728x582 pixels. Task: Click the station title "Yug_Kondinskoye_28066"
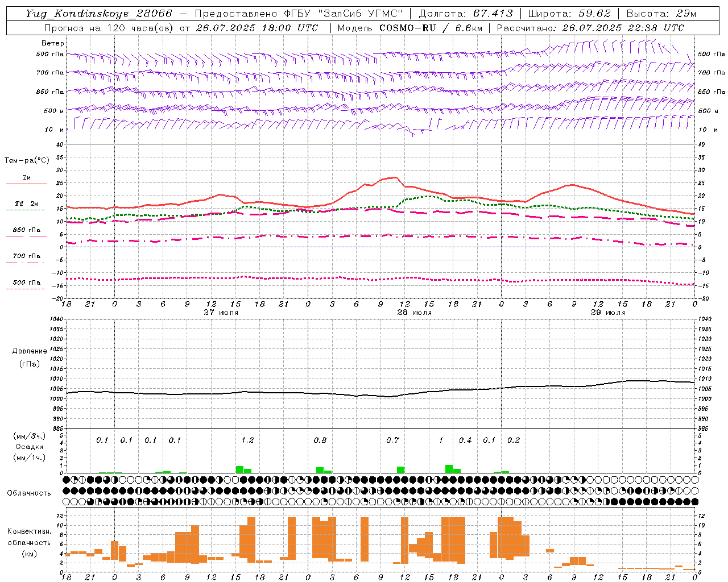99,14
